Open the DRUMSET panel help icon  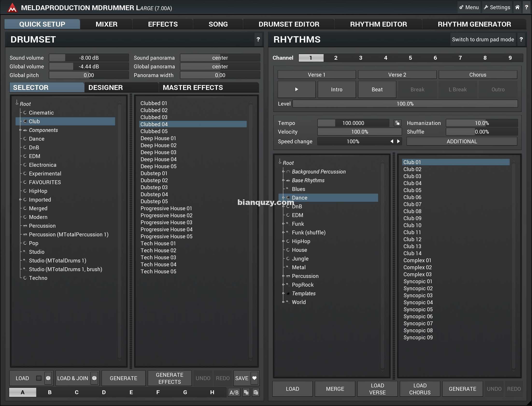pos(258,39)
